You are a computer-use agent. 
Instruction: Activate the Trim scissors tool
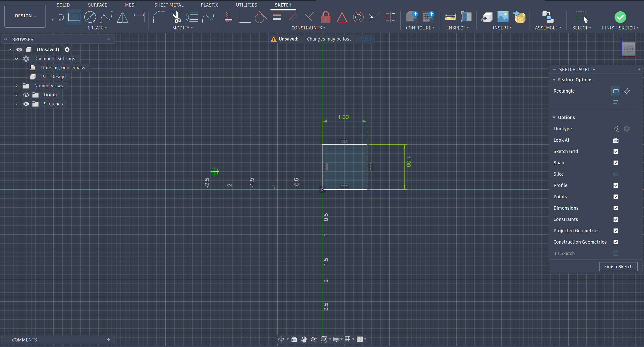[176, 17]
